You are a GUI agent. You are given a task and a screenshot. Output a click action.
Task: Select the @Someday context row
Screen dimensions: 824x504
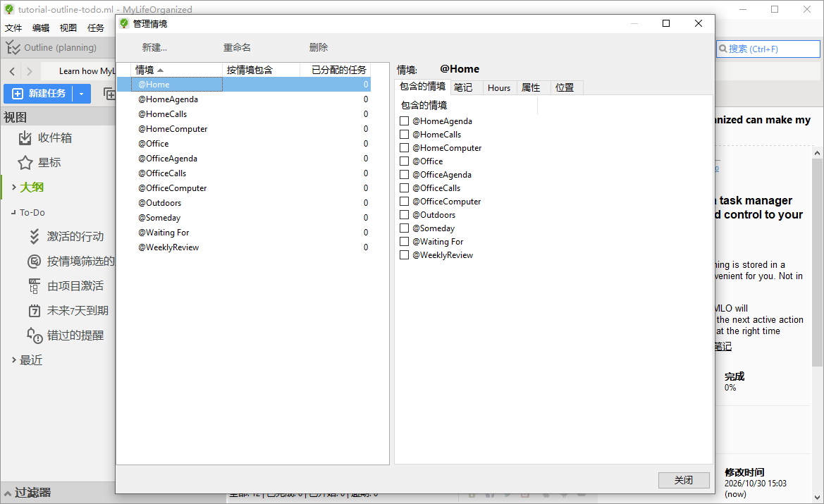[x=244, y=218]
